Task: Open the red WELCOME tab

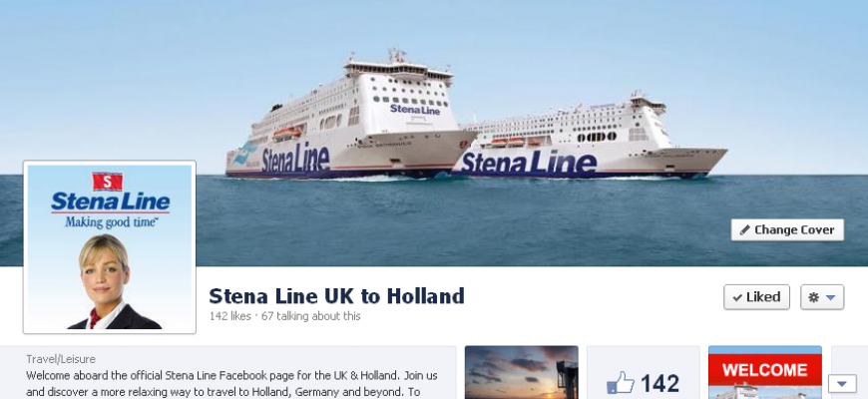Action: 765,372
